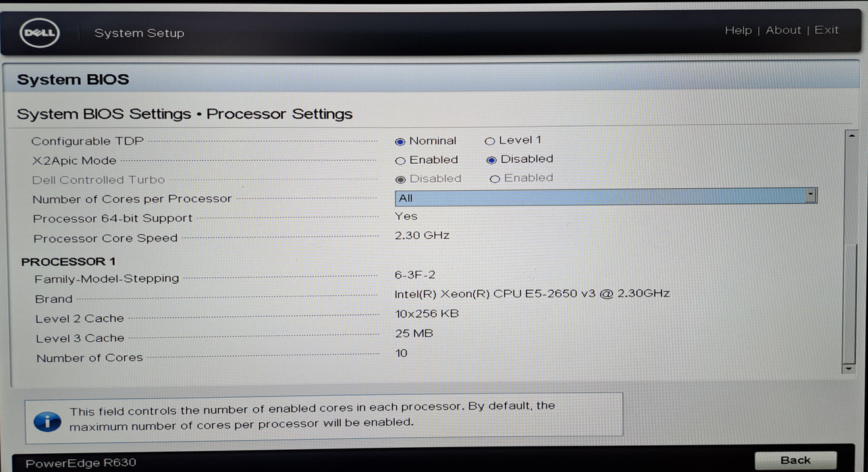The height and width of the screenshot is (472, 868).
Task: Click the System BIOS heading
Action: pyautogui.click(x=73, y=80)
